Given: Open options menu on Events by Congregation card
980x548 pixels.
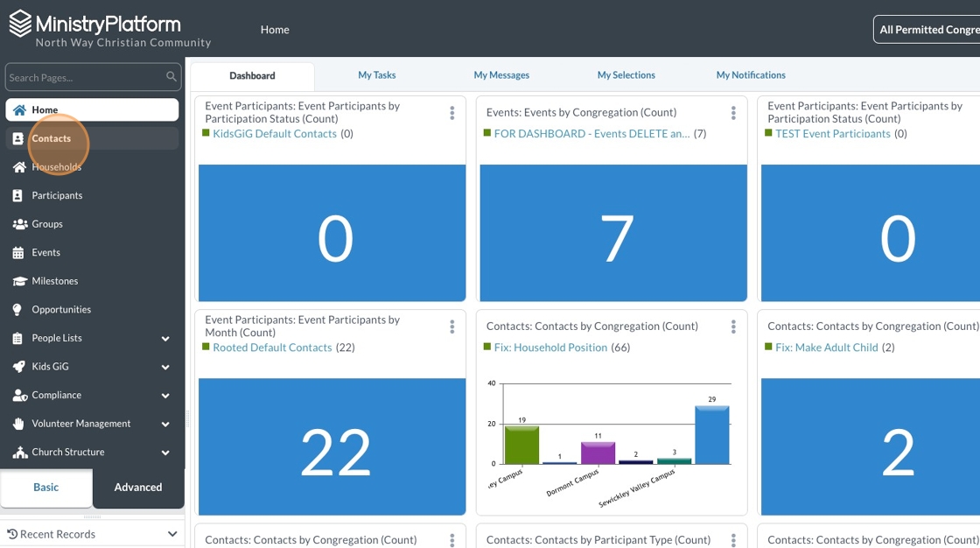Looking at the screenshot, I should tap(733, 113).
